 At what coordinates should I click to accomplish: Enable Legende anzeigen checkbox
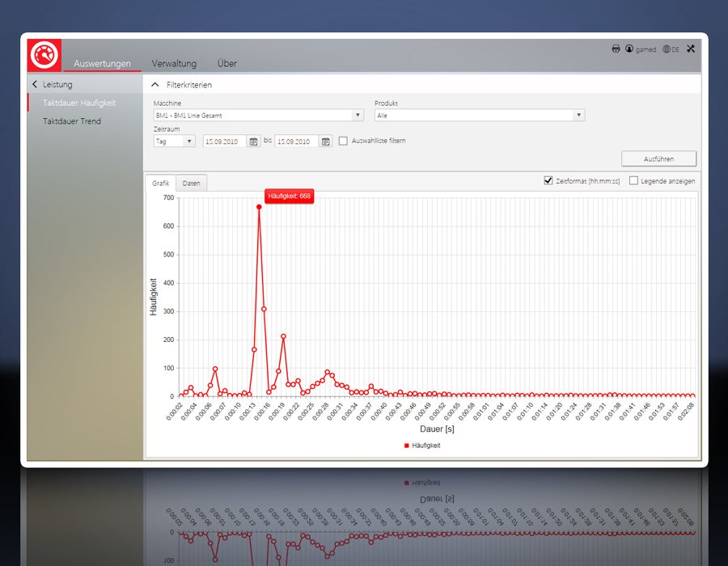coord(633,180)
